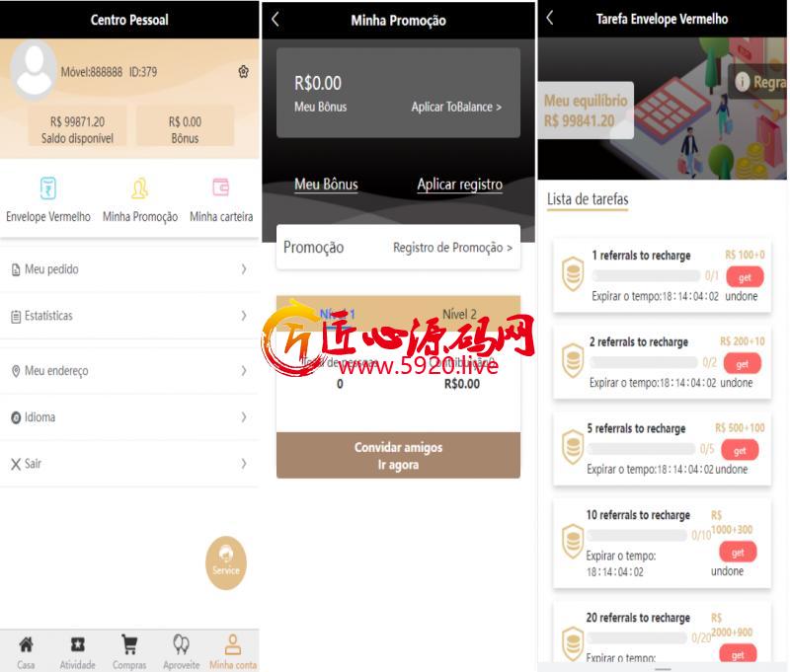Click get for 20 referrals to recharge
The image size is (790, 672).
click(x=738, y=653)
